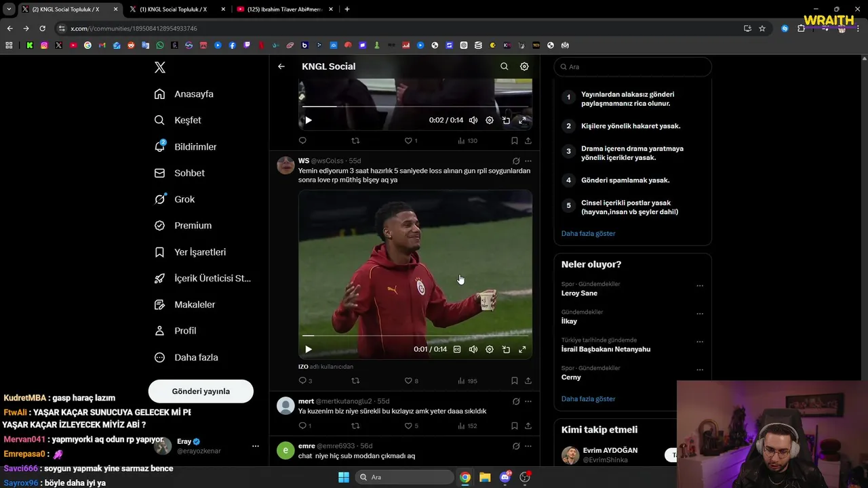The image size is (868, 488).
Task: Open Makaleler in the sidebar
Action: pos(184,305)
